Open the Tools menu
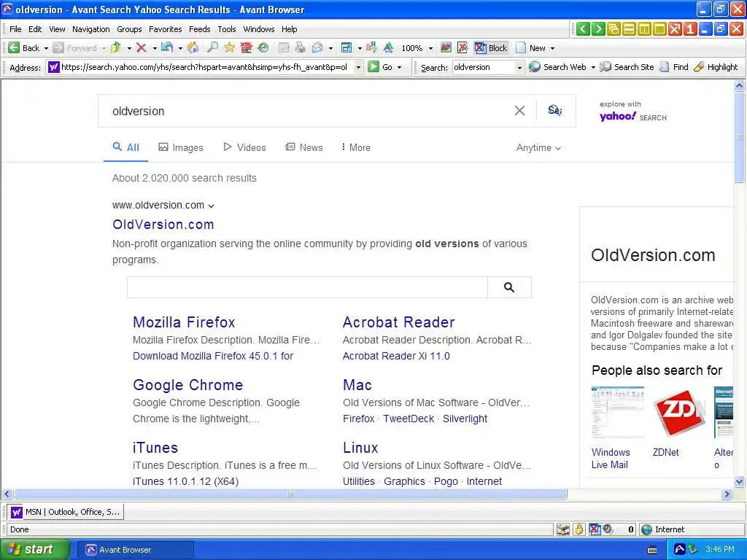The height and width of the screenshot is (560, 747). pos(227,29)
